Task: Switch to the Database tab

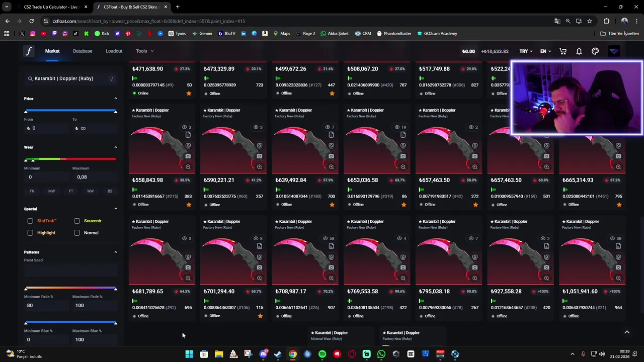Action: 83,51
